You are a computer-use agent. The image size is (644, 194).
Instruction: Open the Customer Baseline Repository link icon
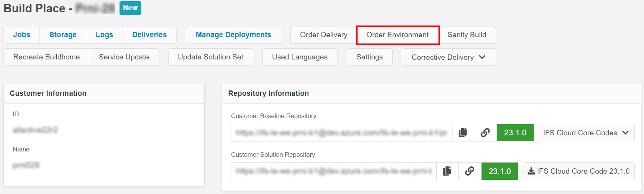[485, 133]
